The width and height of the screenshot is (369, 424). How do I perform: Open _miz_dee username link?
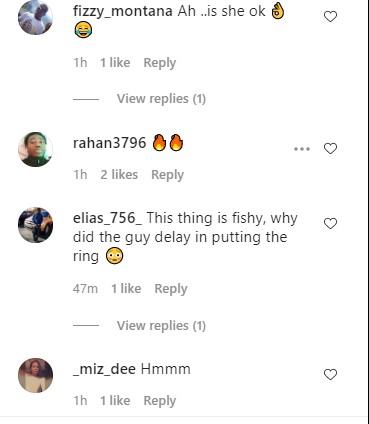tap(104, 369)
